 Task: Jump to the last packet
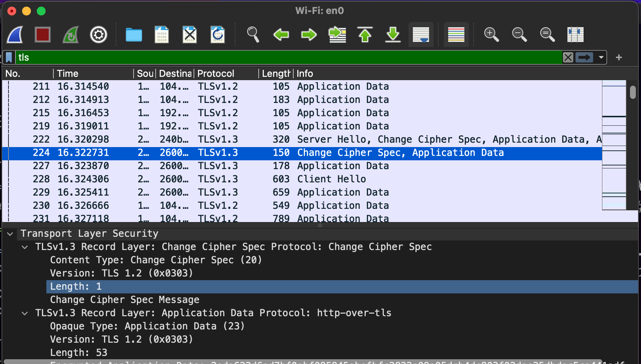point(393,35)
